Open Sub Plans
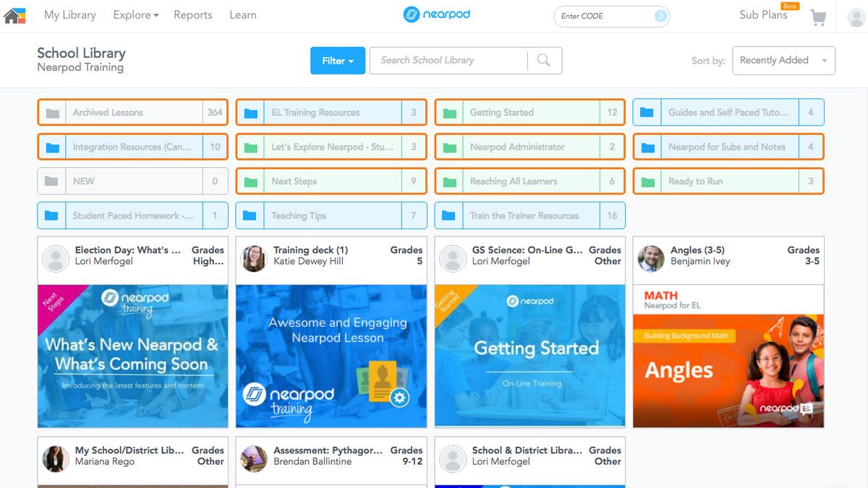 pyautogui.click(x=762, y=15)
